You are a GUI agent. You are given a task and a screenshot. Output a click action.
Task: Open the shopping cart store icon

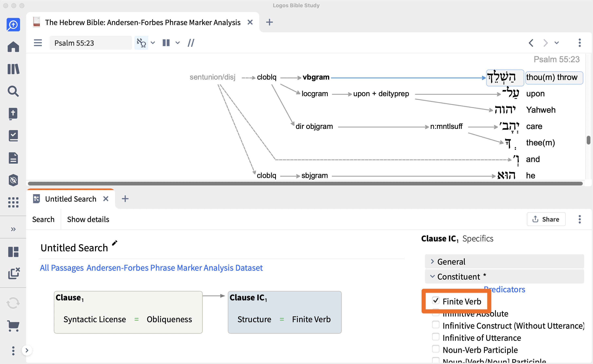[x=13, y=326]
